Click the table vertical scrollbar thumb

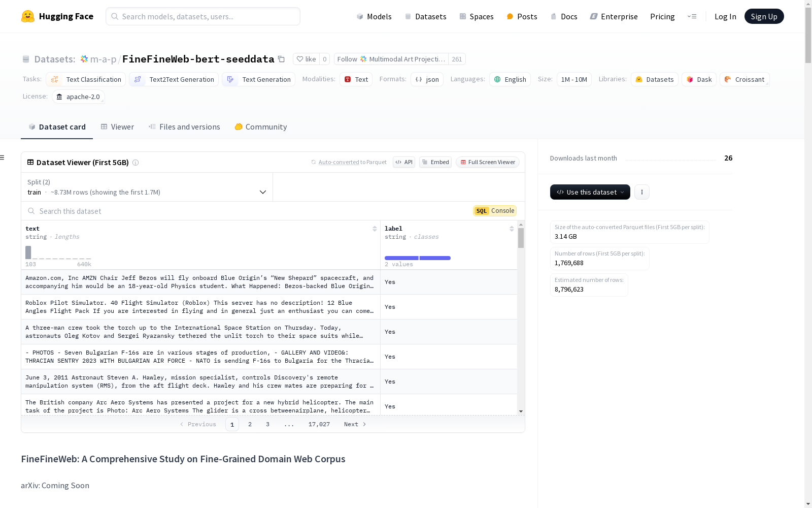pos(521,238)
